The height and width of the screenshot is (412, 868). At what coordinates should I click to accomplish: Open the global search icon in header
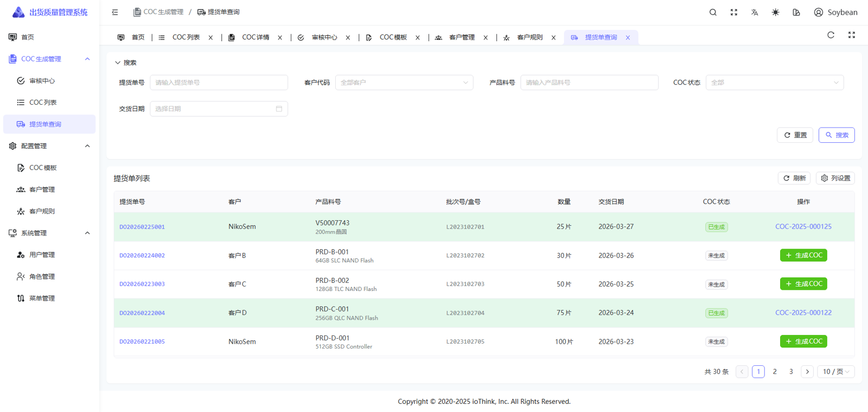pyautogui.click(x=713, y=12)
